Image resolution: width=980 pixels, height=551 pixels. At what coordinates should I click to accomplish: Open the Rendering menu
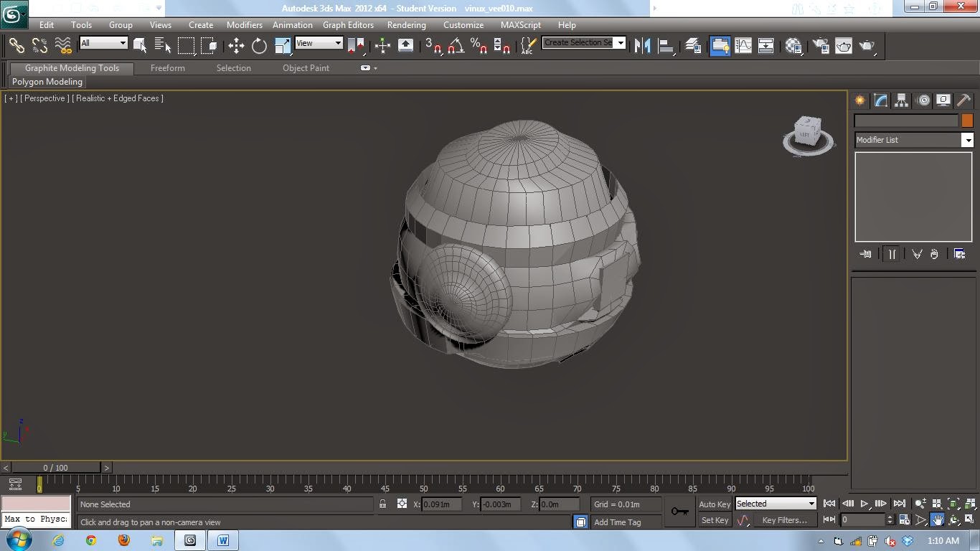[x=406, y=24]
